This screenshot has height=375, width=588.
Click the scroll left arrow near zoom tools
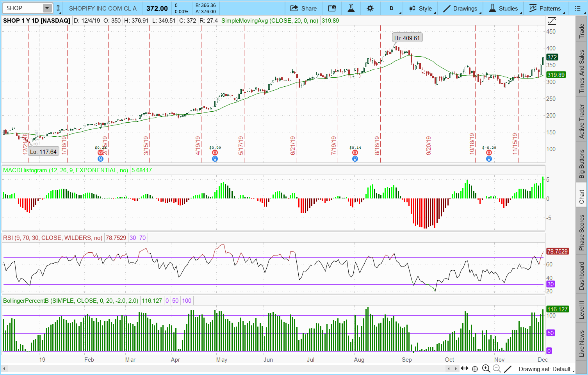point(449,369)
